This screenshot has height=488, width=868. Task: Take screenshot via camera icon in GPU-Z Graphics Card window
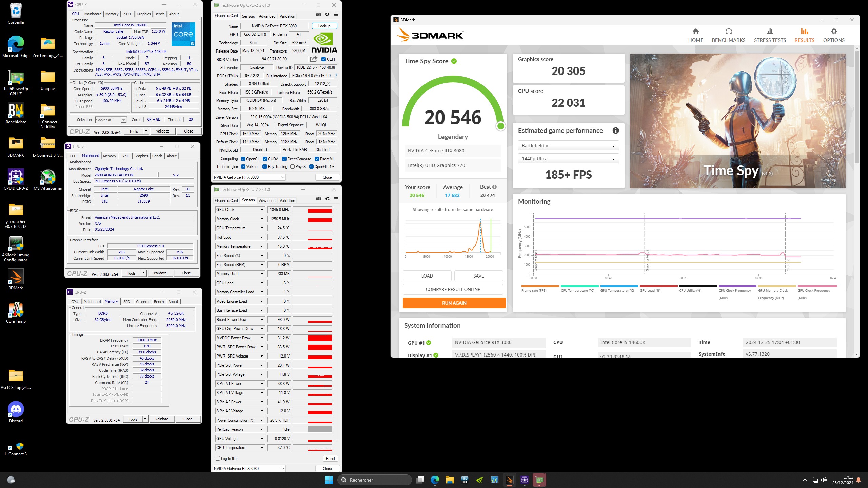[318, 14]
